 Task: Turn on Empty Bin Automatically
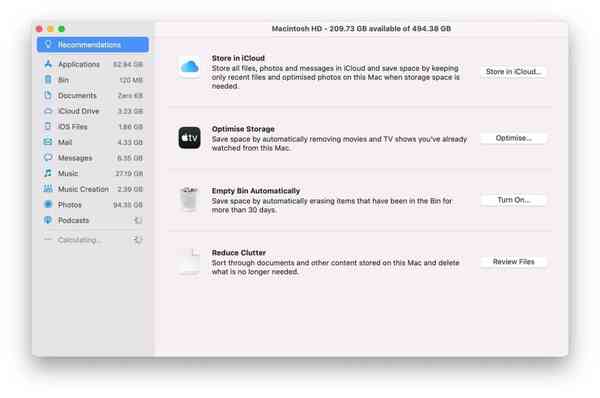click(513, 200)
